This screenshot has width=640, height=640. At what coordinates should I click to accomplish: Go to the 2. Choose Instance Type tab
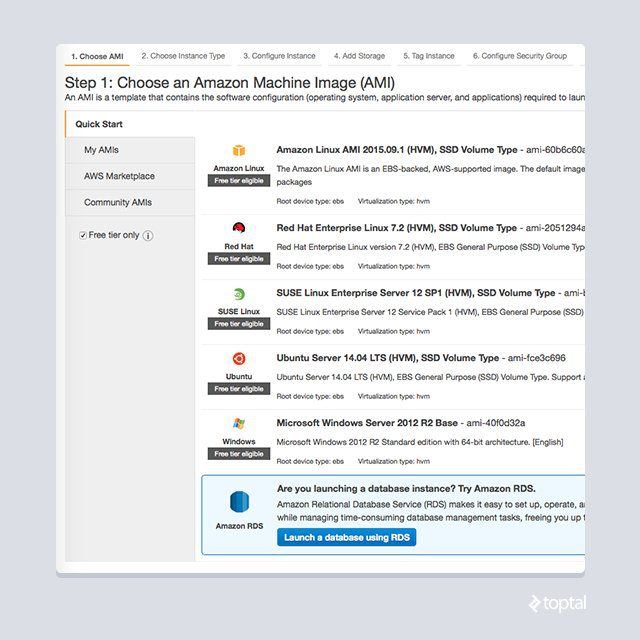[183, 56]
